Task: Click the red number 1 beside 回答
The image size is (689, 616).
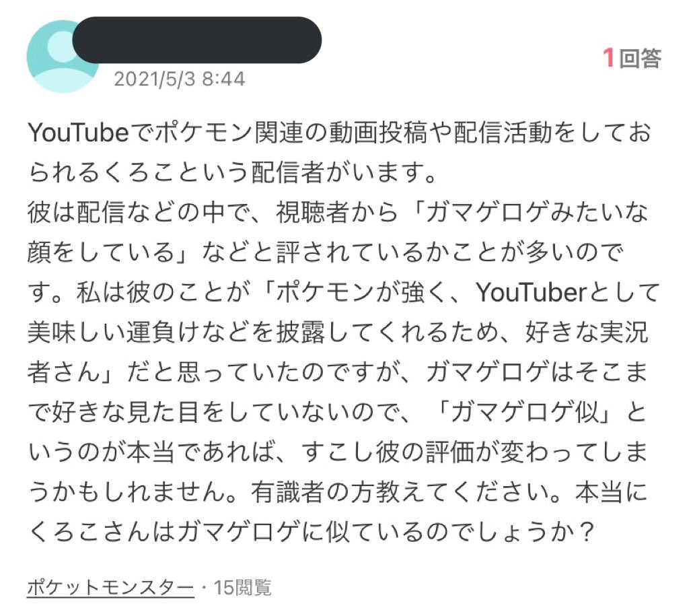Action: coord(608,58)
